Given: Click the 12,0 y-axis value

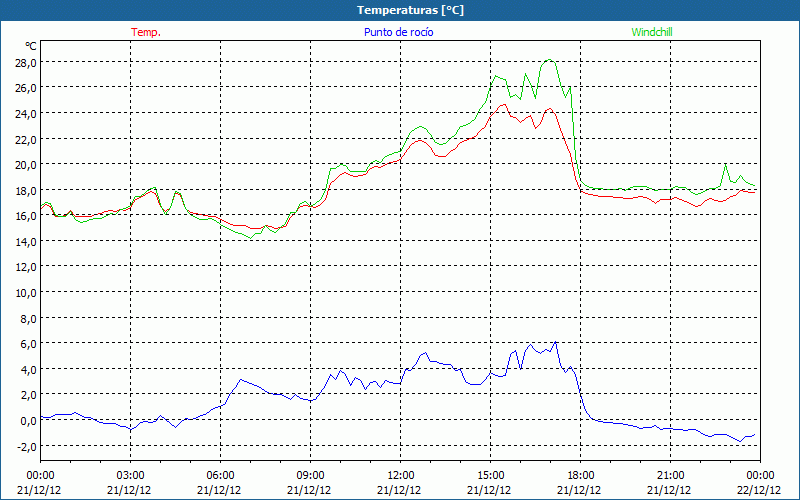Looking at the screenshot, I should point(25,267).
